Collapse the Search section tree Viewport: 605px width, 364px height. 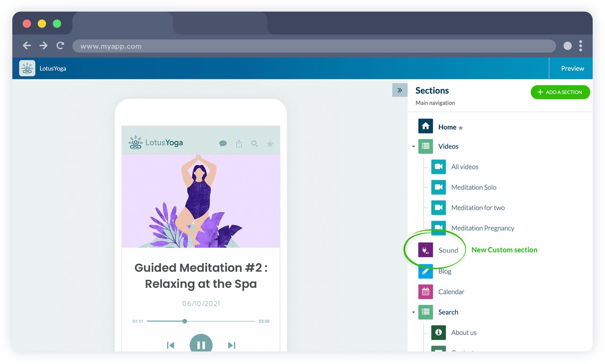(x=413, y=312)
